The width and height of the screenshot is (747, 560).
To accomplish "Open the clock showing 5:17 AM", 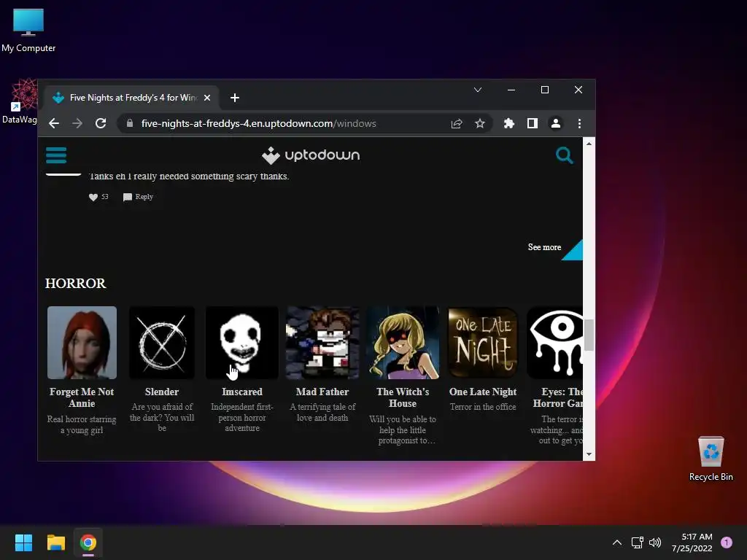I will coord(692,542).
